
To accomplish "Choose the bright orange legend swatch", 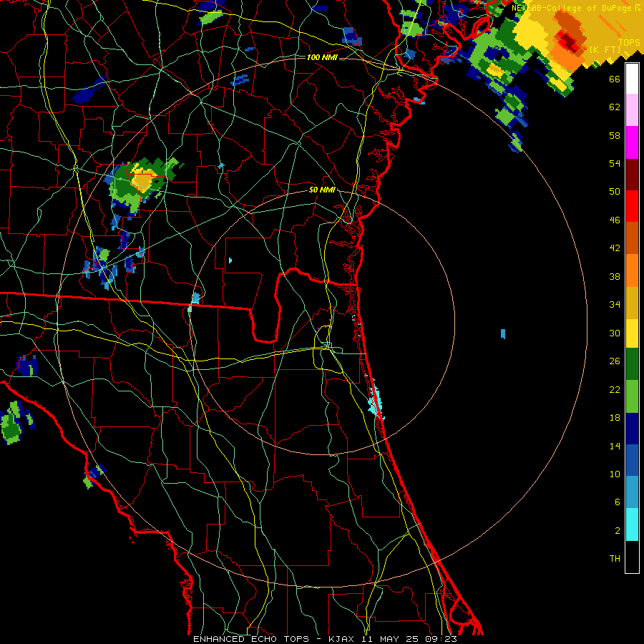I will (632, 270).
